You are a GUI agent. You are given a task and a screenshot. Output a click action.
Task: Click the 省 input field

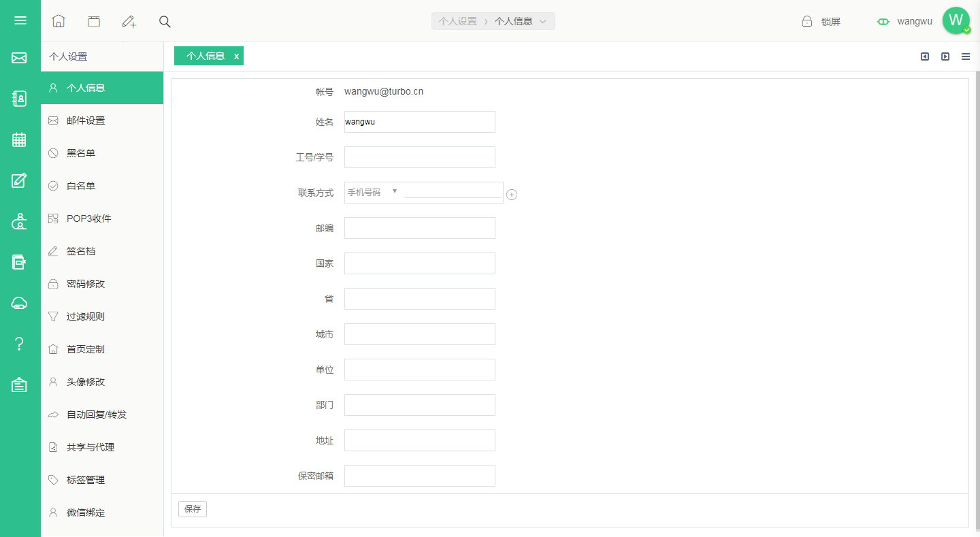click(420, 299)
